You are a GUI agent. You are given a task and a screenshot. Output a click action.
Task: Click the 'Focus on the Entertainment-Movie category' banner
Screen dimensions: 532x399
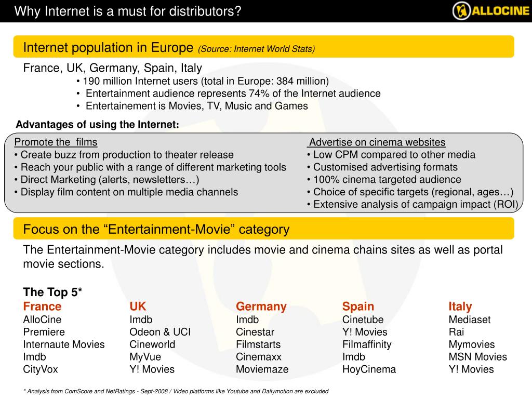[x=263, y=229]
